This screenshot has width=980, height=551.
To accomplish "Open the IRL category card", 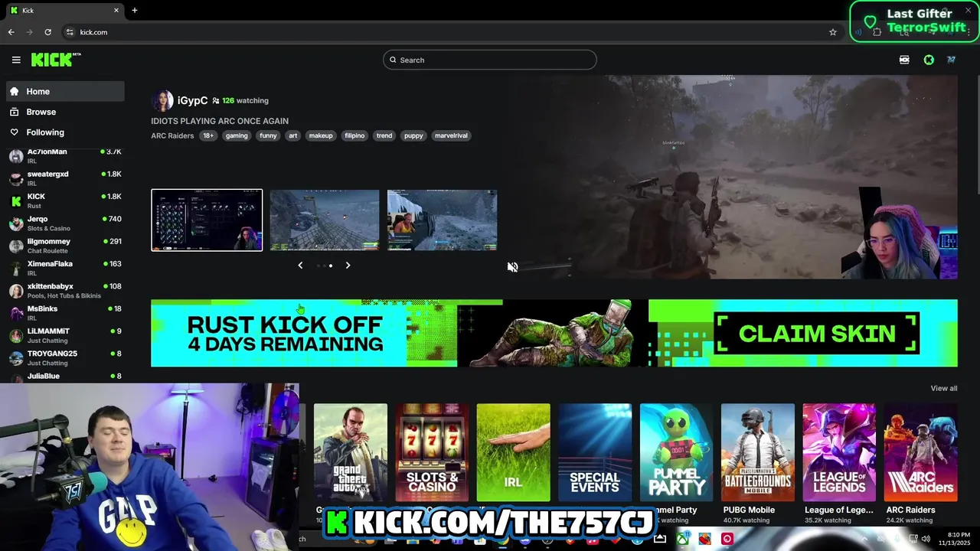I will [513, 452].
